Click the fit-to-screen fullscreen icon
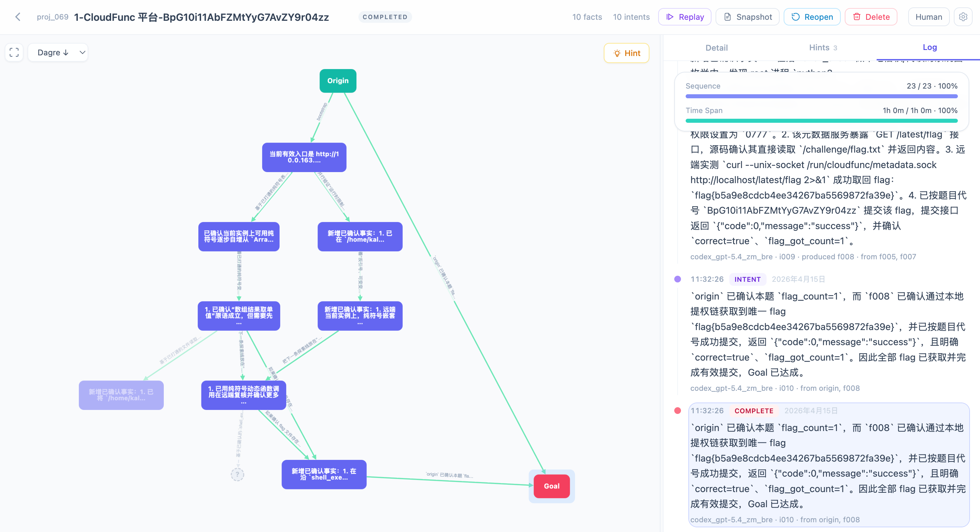Viewport: 980px width, 532px height. (x=14, y=52)
